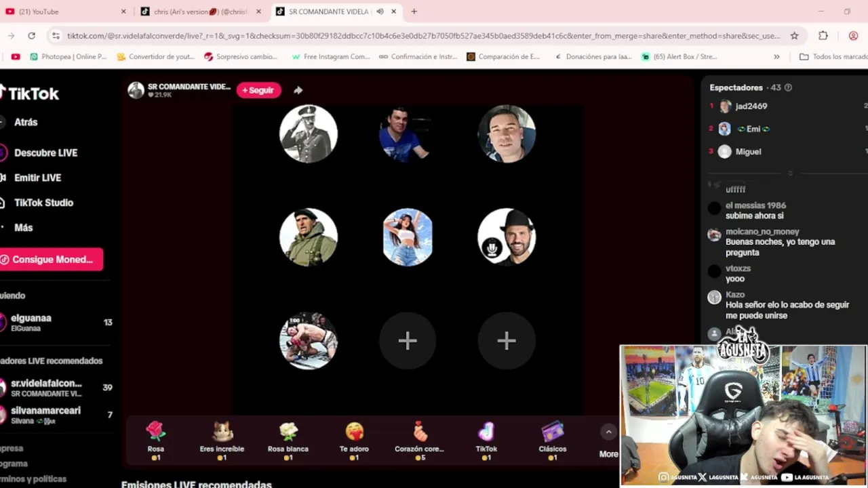Screen dimensions: 868x488
Task: Go back with Atrás
Action: [x=26, y=122]
